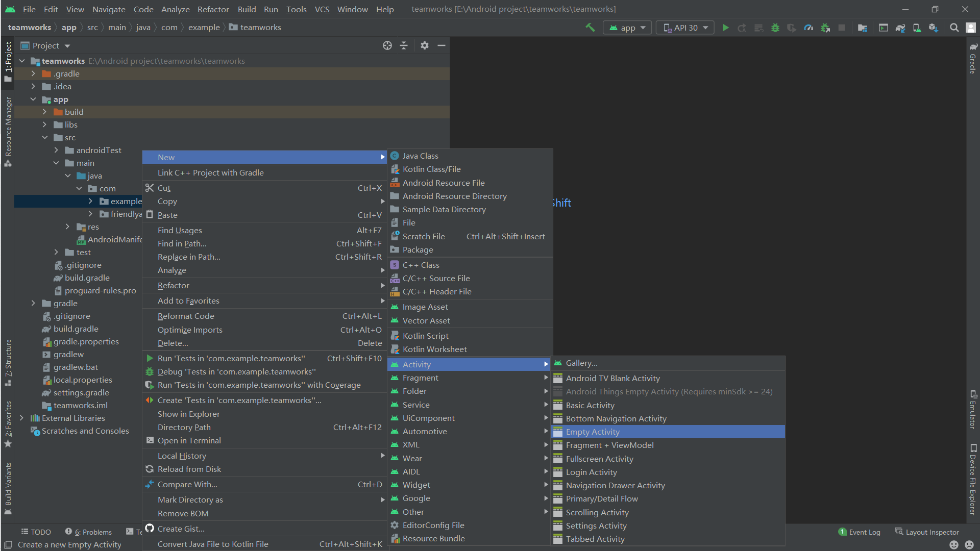The height and width of the screenshot is (551, 980).
Task: Expand External Libraries node
Action: [21, 418]
